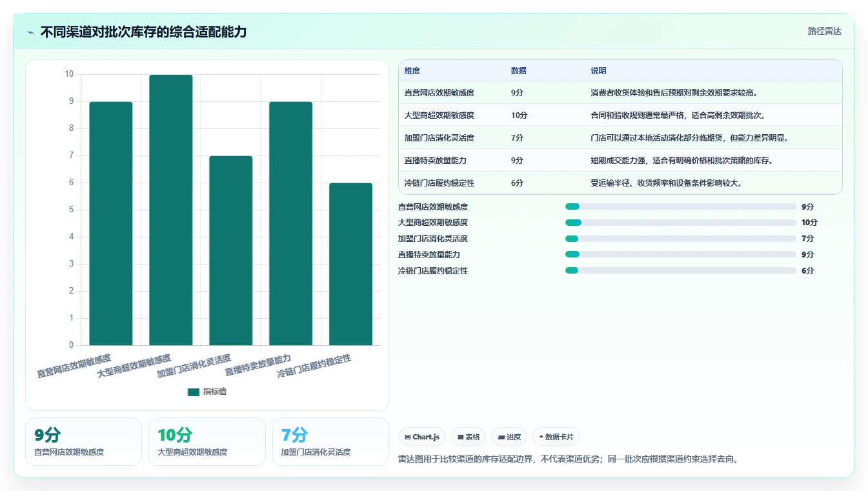The image size is (868, 491).
Task: Click the lightning icon beside the header title
Action: [31, 32]
